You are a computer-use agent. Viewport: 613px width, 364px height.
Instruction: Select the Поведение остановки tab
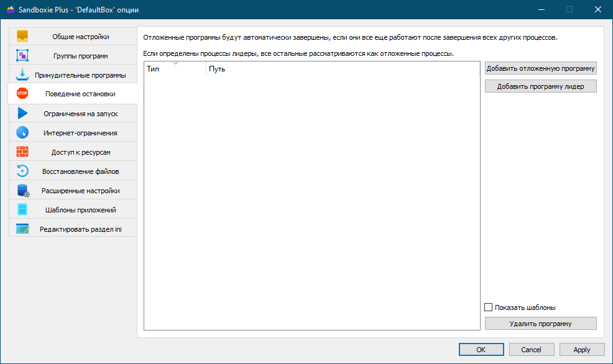pyautogui.click(x=73, y=94)
